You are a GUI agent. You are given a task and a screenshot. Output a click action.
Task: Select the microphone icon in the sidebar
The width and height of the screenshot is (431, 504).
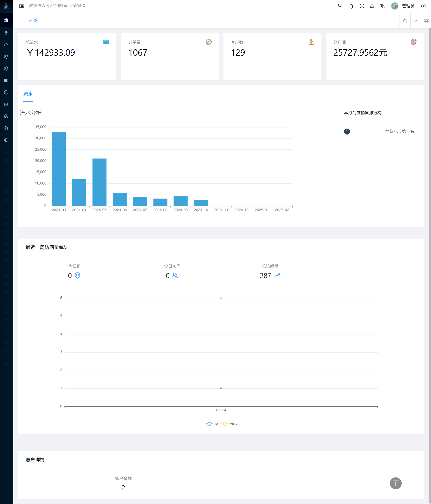point(6,33)
